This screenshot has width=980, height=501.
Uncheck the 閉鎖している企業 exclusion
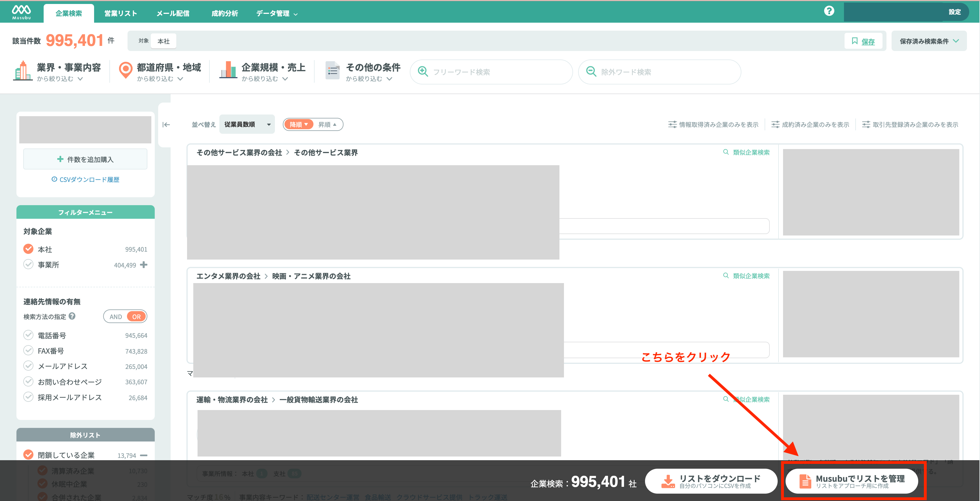(x=29, y=455)
